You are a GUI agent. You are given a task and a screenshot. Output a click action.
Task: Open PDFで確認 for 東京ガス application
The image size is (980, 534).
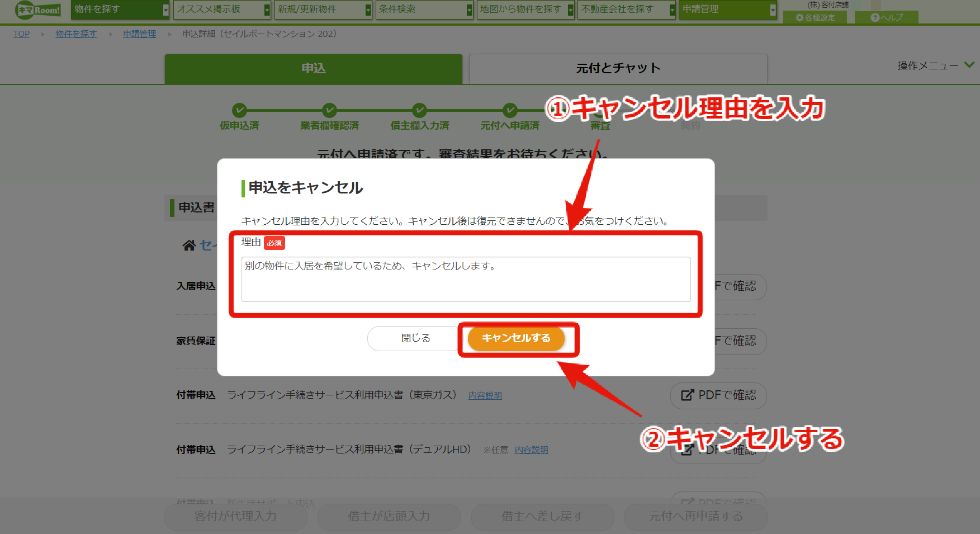pyautogui.click(x=718, y=395)
